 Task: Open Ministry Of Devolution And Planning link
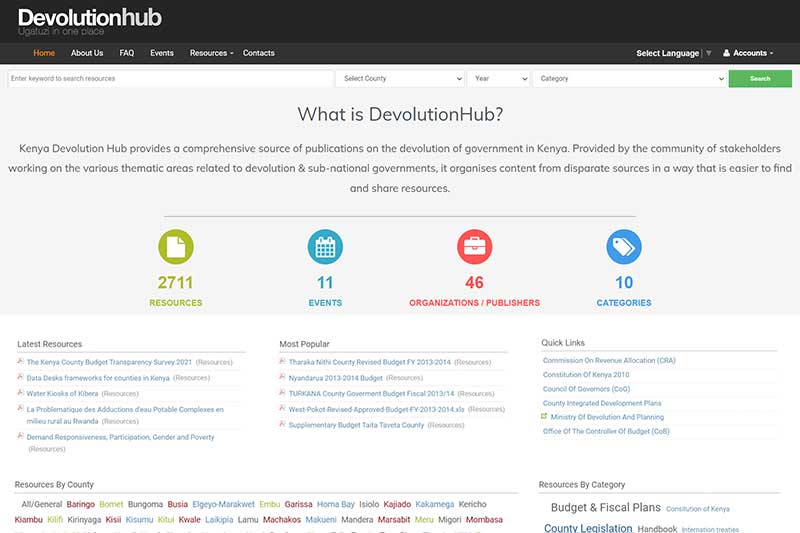point(607,417)
